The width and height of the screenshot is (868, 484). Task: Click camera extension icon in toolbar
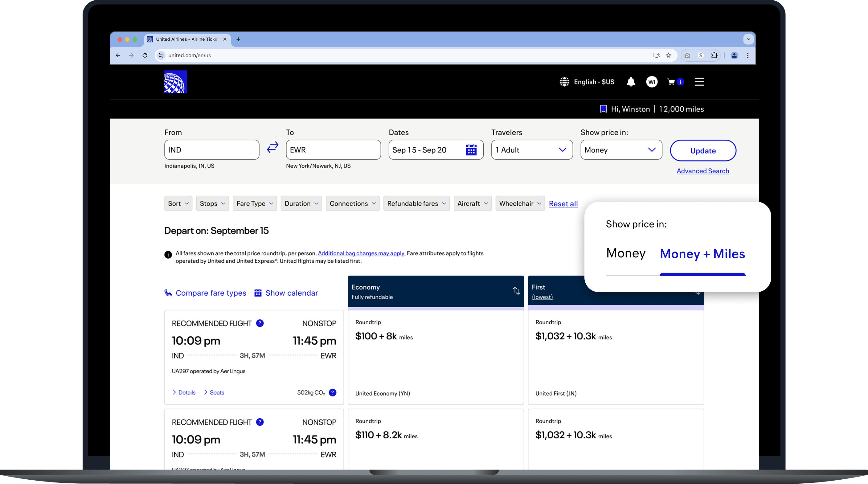[687, 55]
